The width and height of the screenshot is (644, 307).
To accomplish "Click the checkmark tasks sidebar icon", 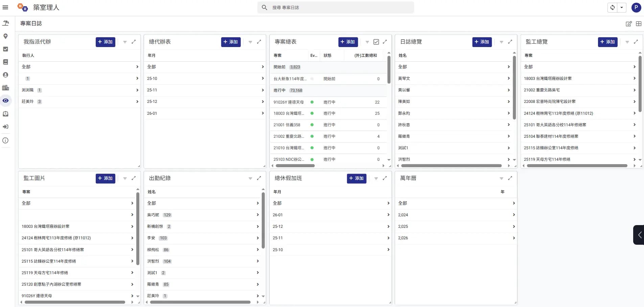I will click(x=5, y=49).
